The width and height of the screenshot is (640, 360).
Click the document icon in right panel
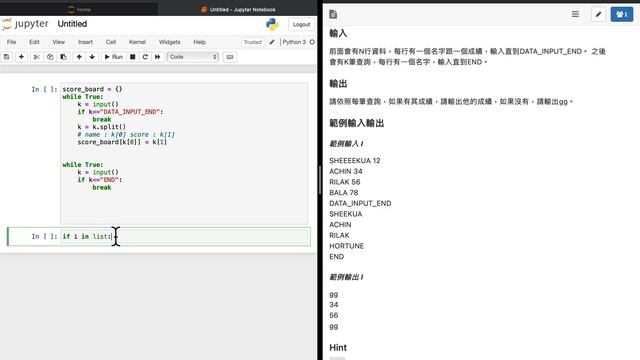pyautogui.click(x=333, y=14)
